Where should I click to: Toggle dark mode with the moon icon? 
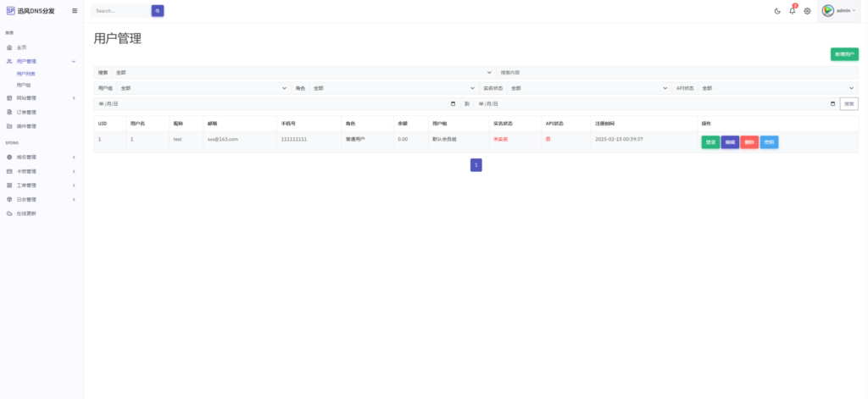(x=778, y=11)
